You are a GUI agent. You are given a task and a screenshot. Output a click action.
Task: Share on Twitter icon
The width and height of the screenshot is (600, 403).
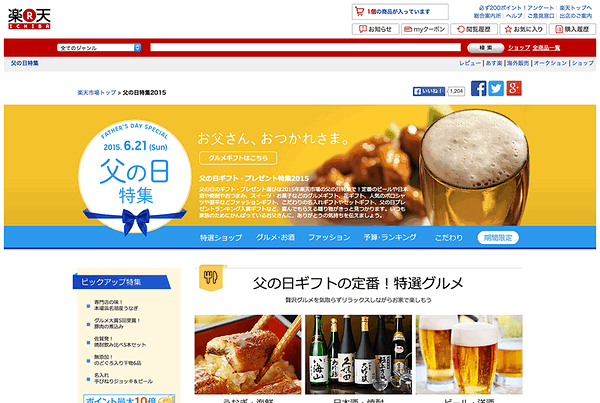click(496, 88)
